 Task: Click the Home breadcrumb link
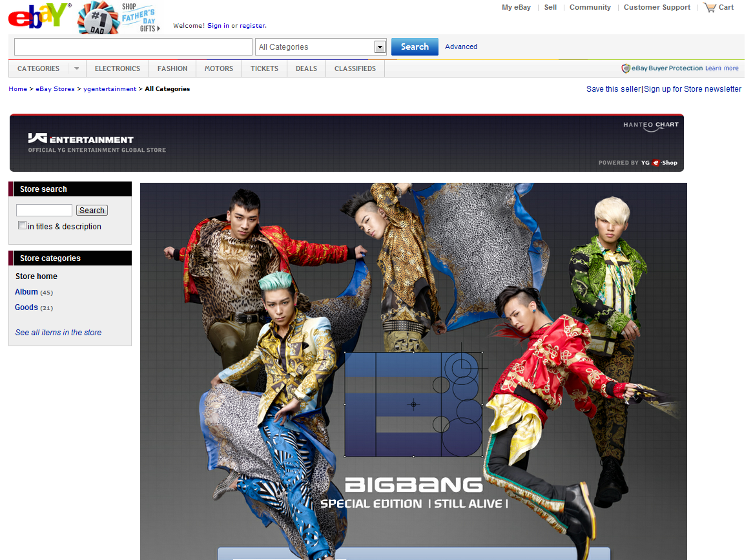(x=18, y=89)
